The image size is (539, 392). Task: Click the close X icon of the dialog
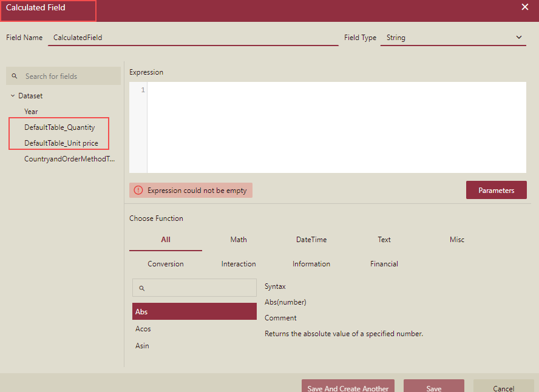[x=525, y=7]
